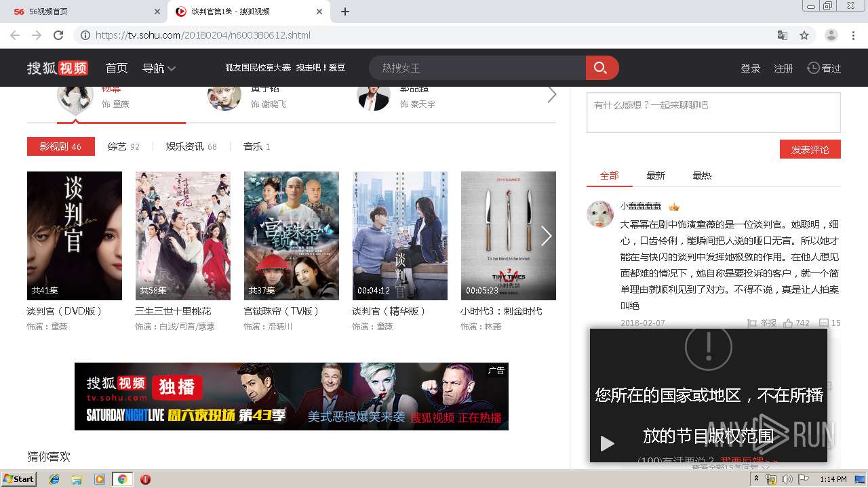Click 登录 link
This screenshot has width=868, height=488.
click(751, 68)
